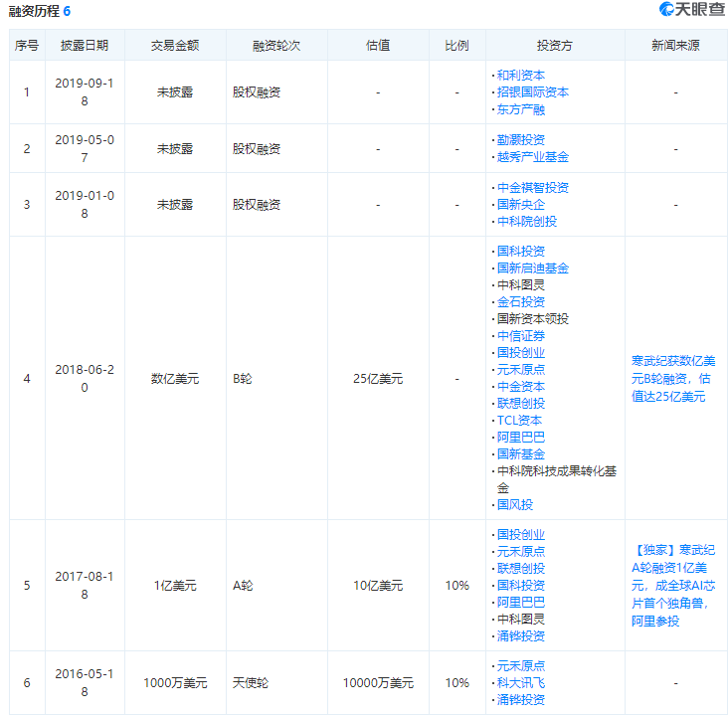Open investor link 勤灏投资
This screenshot has height=718, width=728.
pyautogui.click(x=520, y=139)
